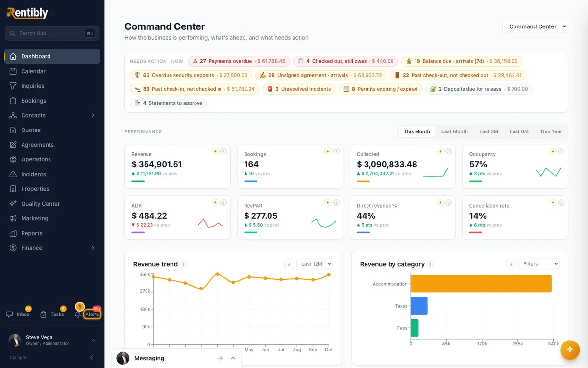This screenshot has width=588, height=368.
Task: Open the Last 12M range dropdown
Action: pyautogui.click(x=315, y=264)
